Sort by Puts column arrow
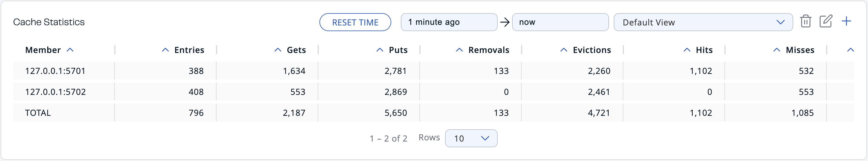 click(380, 50)
